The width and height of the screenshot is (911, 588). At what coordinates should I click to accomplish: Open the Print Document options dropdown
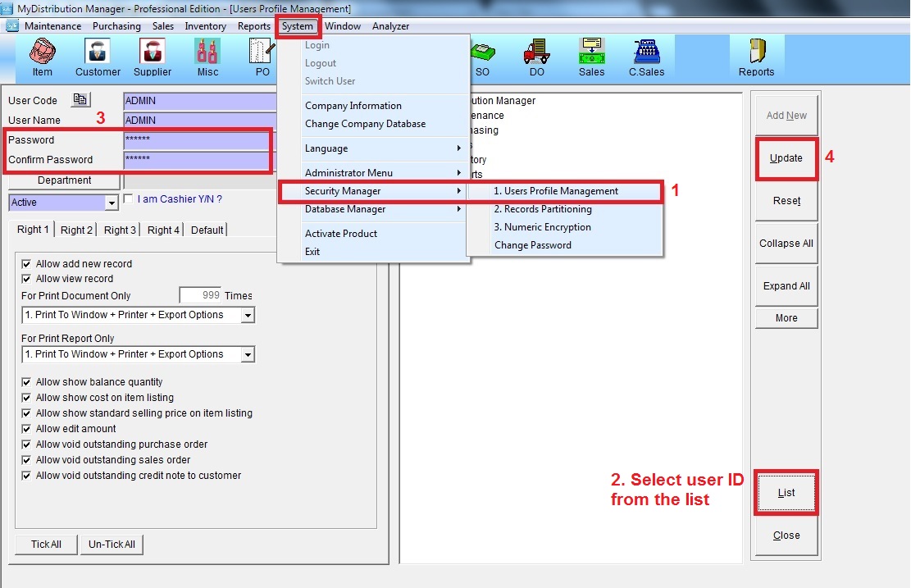[x=248, y=316]
